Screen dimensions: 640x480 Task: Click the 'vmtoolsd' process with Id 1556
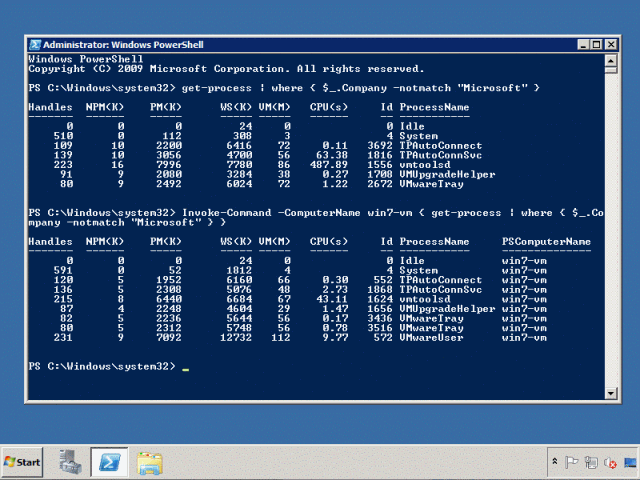[x=424, y=165]
